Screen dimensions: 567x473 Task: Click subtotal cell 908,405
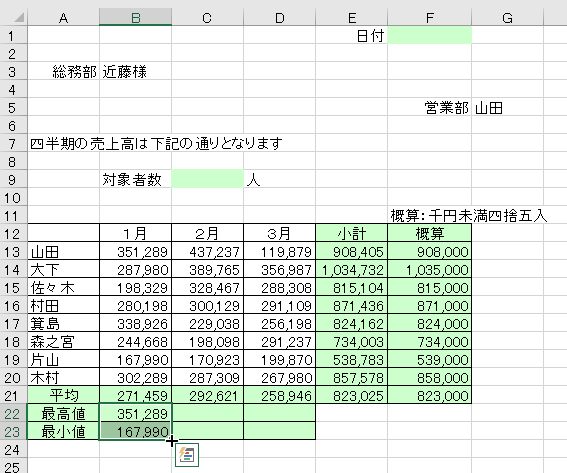pos(351,251)
